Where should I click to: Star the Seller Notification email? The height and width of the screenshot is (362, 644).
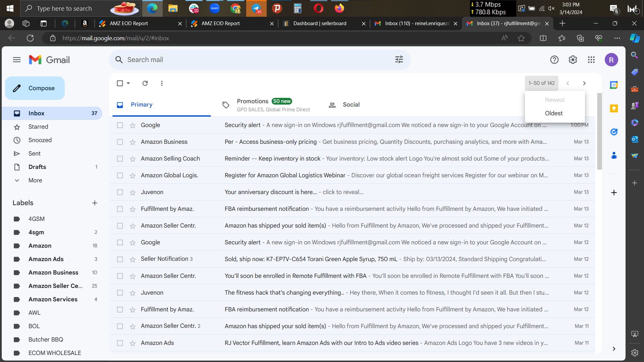[x=132, y=259]
